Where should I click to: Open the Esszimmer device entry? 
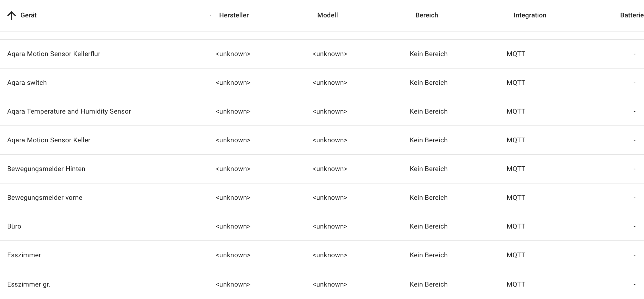[322, 255]
